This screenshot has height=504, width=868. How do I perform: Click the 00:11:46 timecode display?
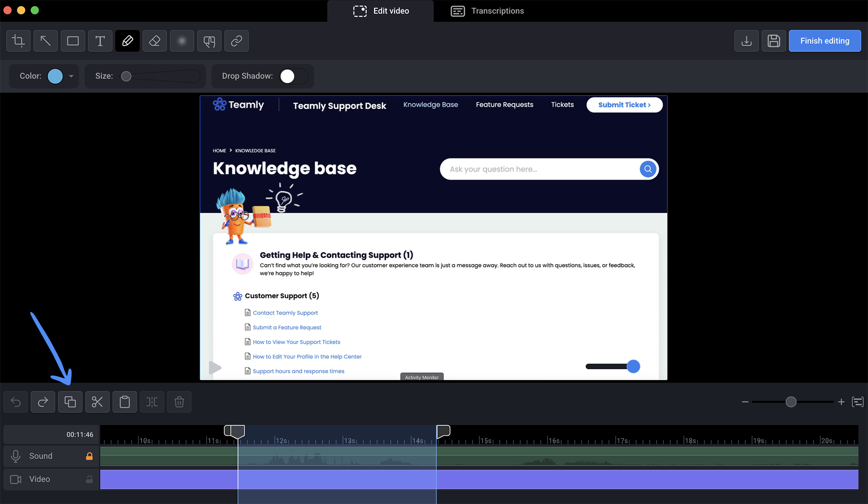coord(80,435)
